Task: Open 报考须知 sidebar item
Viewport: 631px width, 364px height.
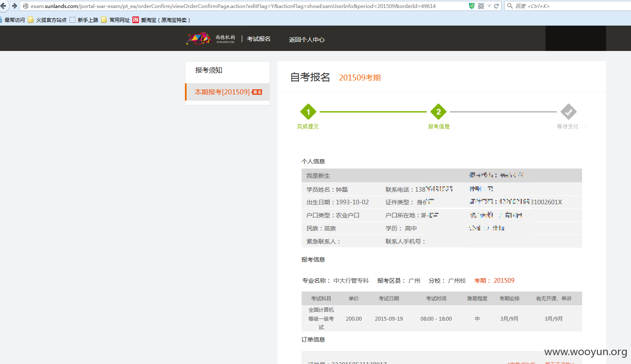Action: click(x=227, y=70)
